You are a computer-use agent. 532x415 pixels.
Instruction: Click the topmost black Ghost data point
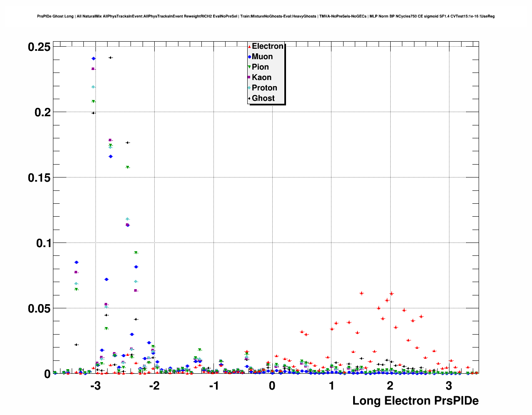click(110, 57)
